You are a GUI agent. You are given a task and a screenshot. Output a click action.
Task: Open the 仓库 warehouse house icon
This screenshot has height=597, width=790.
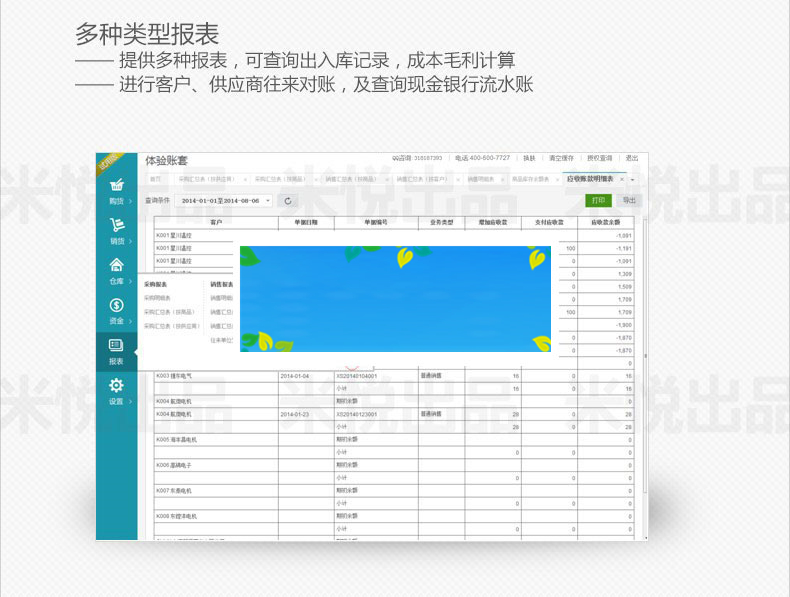pos(116,267)
